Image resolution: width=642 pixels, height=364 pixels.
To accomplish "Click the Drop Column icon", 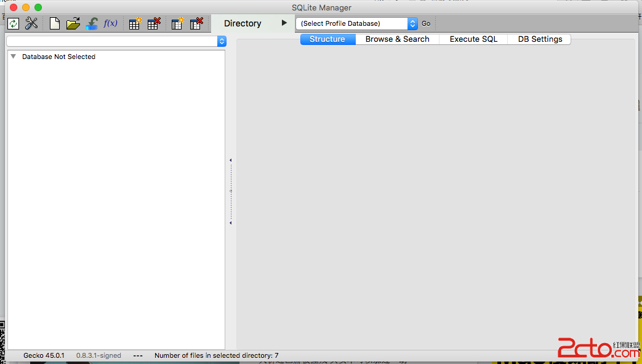I will tap(196, 23).
